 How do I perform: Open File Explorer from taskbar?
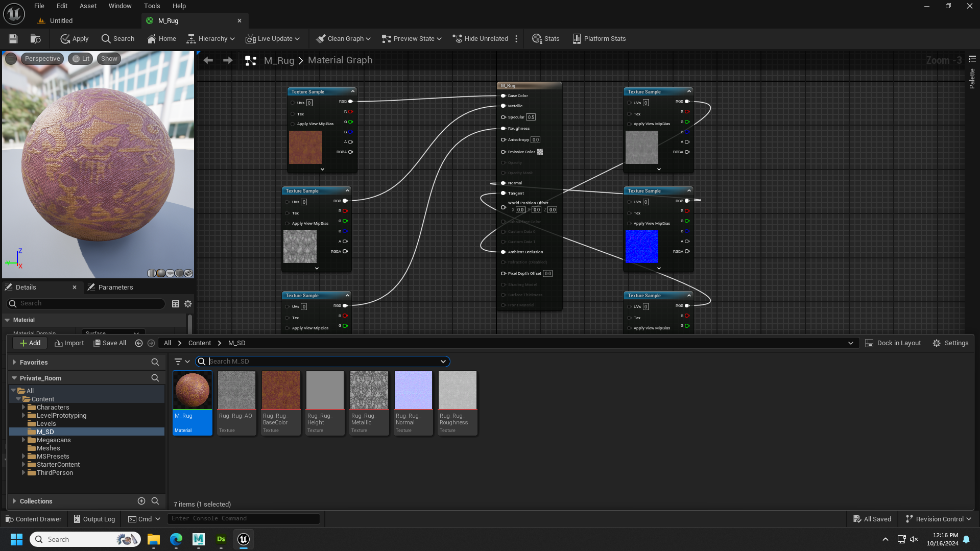pos(154,539)
